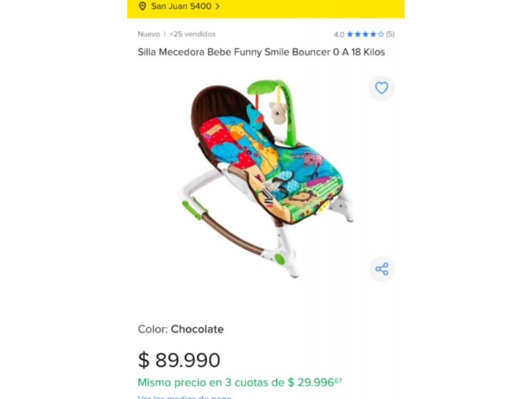Image resolution: width=532 pixels, height=399 pixels.
Task: Share the product using the share icon
Action: 382,269
